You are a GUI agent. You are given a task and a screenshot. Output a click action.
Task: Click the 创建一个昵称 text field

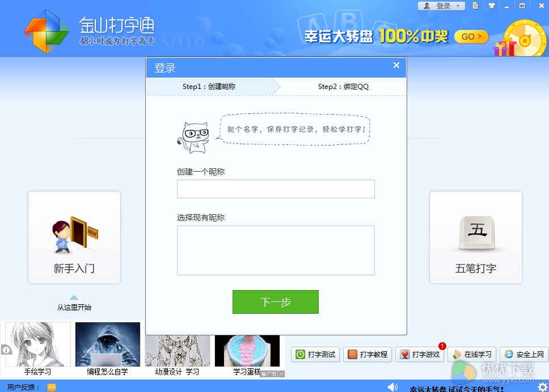(x=276, y=189)
